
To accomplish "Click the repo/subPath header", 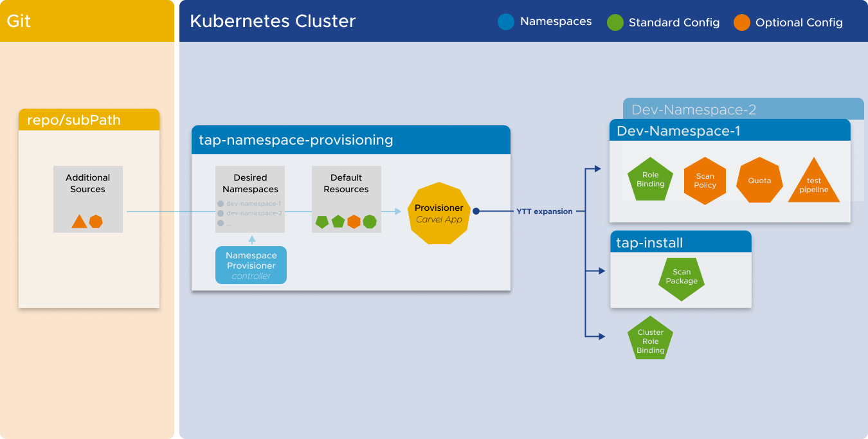I will (x=89, y=120).
